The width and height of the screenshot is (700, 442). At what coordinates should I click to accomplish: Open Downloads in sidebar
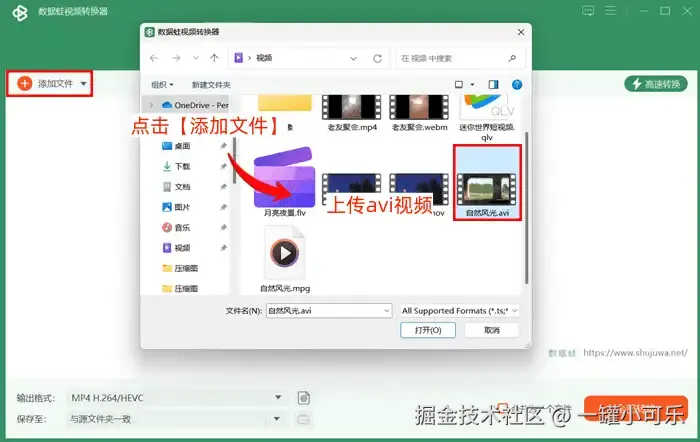point(176,166)
